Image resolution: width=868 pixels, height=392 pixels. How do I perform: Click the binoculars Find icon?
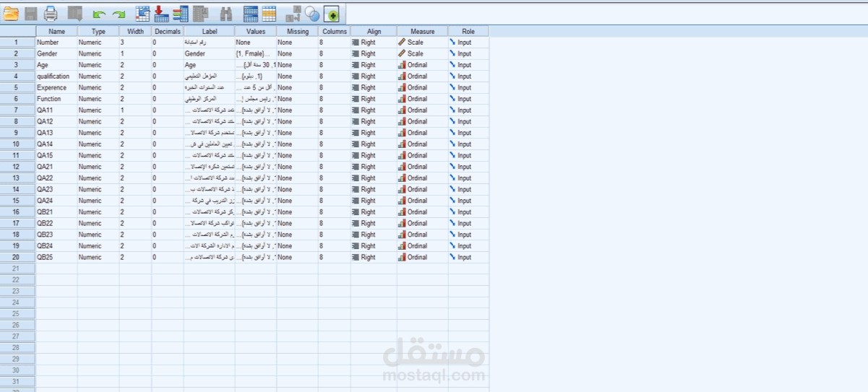tap(226, 13)
